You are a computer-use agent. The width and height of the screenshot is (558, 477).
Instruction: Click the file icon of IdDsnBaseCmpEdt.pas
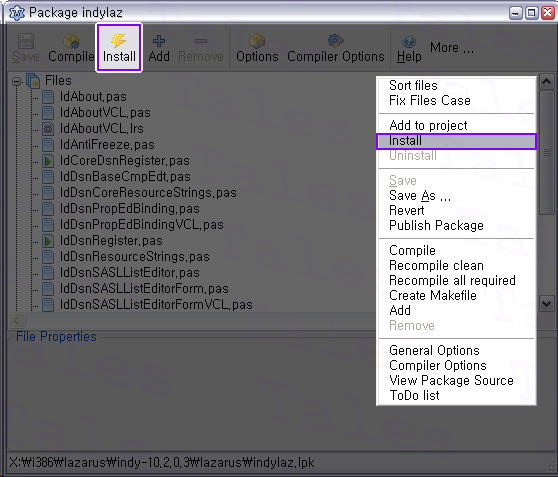coord(48,177)
